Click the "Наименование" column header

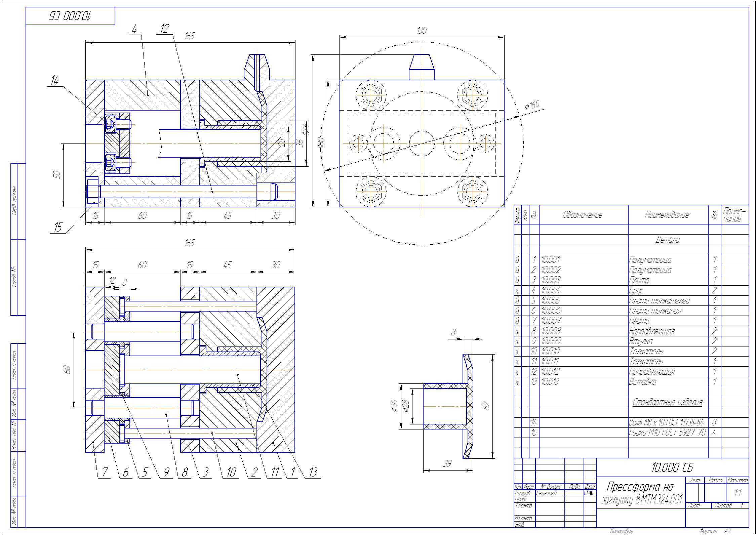(667, 215)
